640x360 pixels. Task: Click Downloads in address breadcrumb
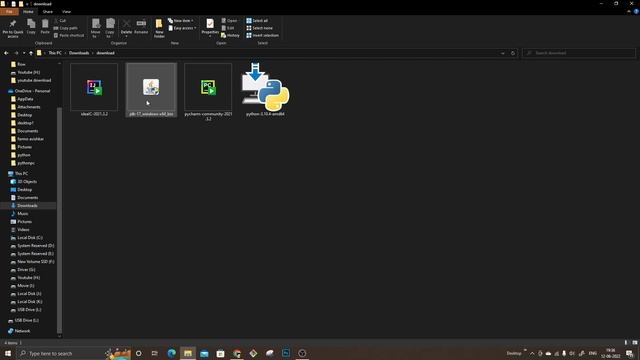coord(79,53)
